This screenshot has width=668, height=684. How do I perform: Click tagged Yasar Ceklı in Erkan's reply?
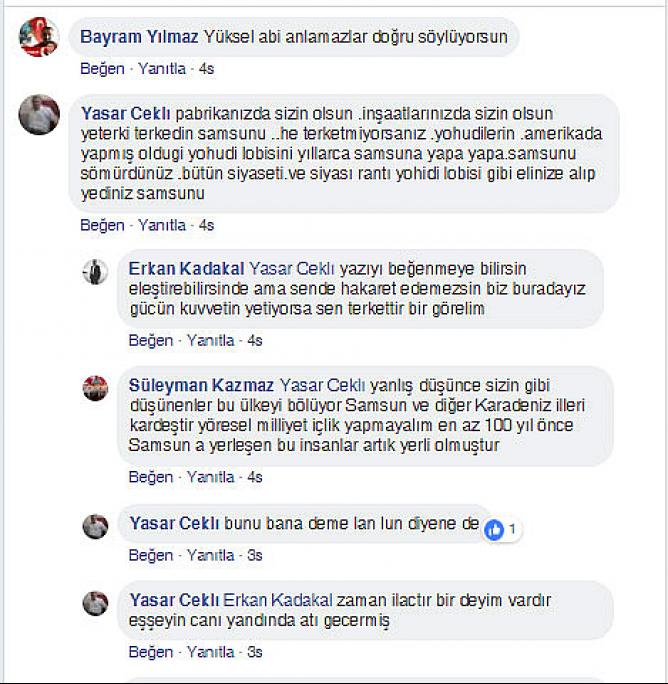coord(292,269)
